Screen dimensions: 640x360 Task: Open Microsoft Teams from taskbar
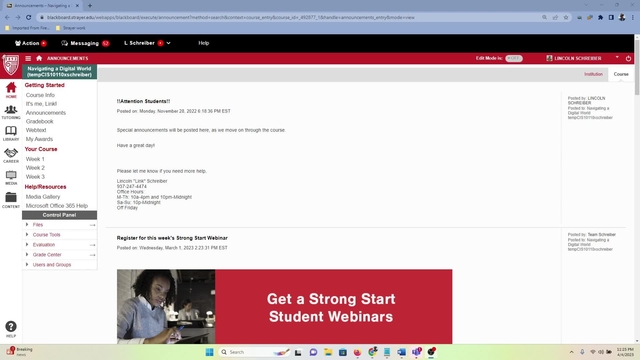coord(416,352)
